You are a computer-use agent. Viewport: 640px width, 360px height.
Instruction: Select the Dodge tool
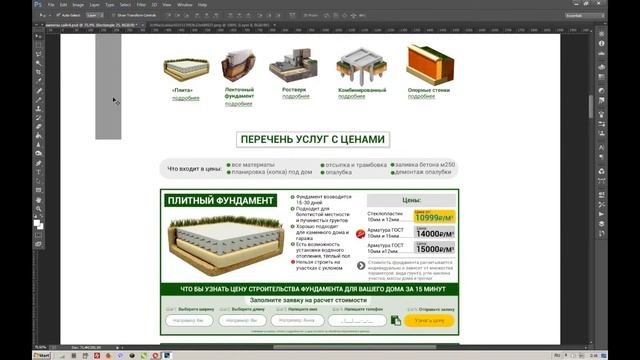(38, 153)
